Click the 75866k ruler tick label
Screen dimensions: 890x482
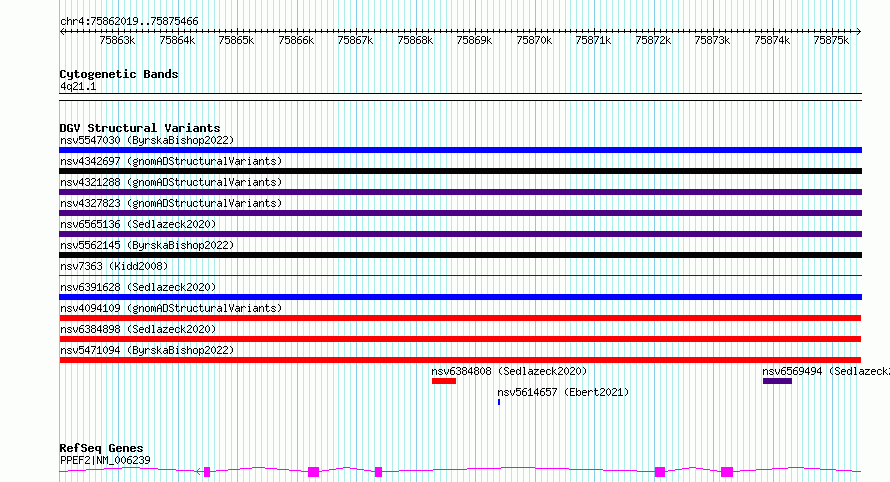click(x=296, y=40)
